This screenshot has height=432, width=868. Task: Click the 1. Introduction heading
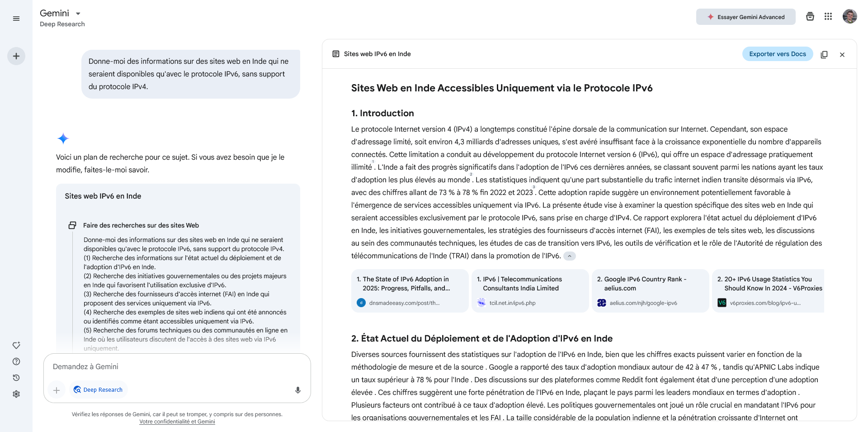point(382,113)
